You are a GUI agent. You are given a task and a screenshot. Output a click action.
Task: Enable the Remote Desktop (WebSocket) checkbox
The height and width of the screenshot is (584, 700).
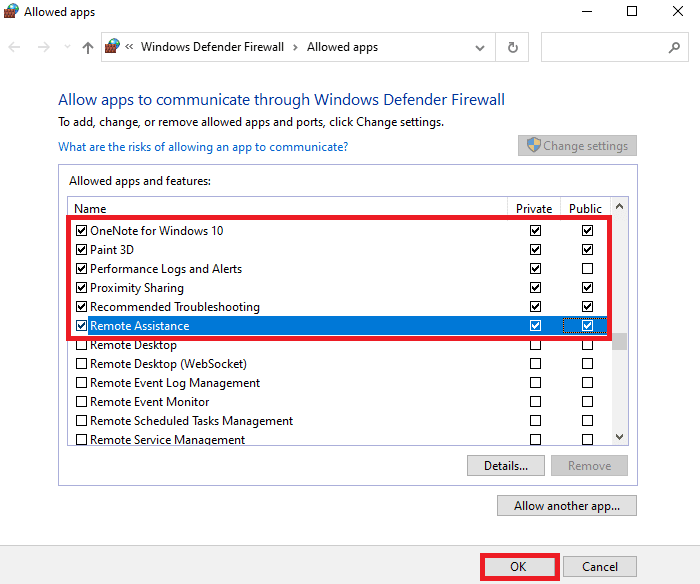click(x=81, y=364)
